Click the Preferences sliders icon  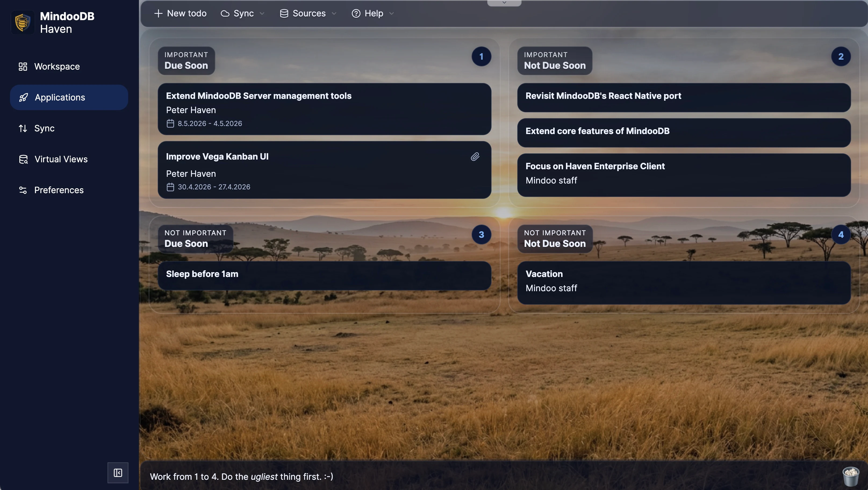point(23,190)
